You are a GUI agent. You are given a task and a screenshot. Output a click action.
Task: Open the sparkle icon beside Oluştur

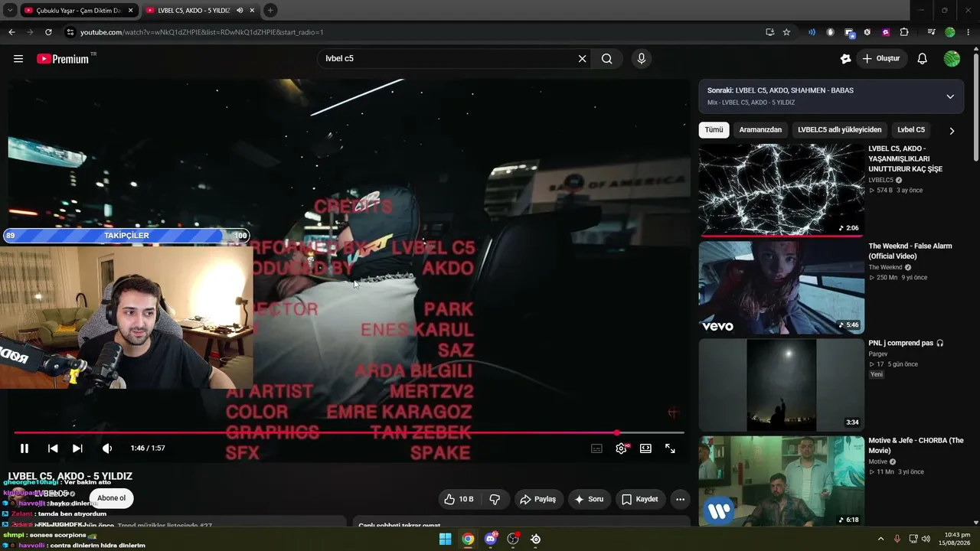845,59
